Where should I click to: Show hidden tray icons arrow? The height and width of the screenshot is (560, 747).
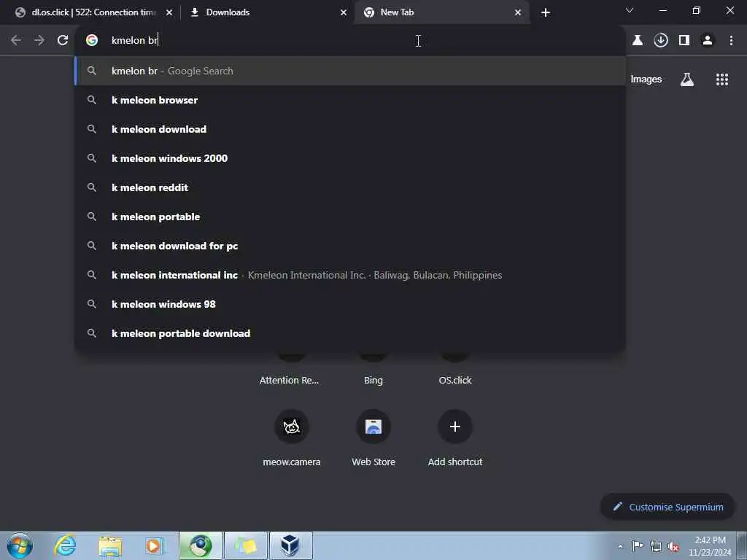620,546
